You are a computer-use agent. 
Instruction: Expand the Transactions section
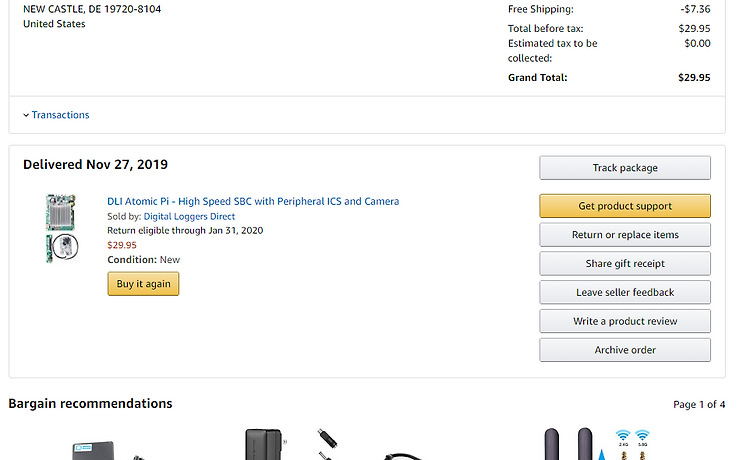(x=56, y=115)
